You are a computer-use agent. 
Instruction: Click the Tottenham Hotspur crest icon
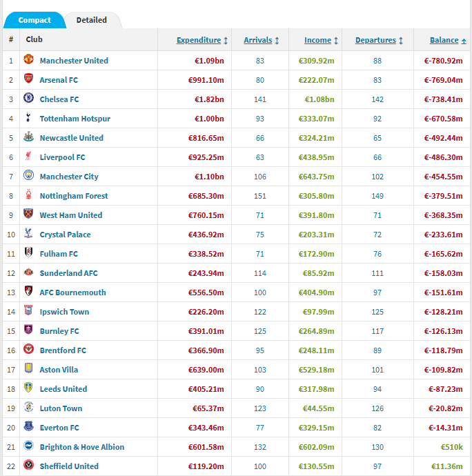pos(28,117)
